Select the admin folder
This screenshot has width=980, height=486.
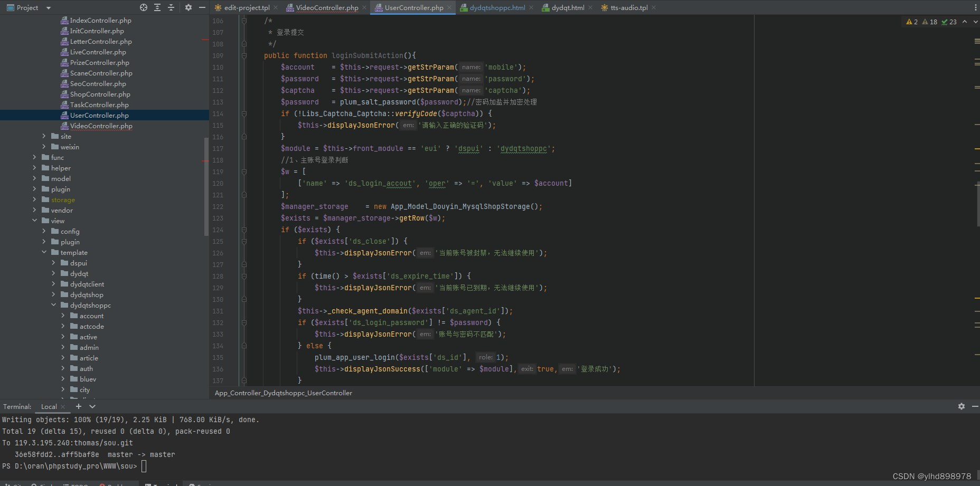pos(84,347)
